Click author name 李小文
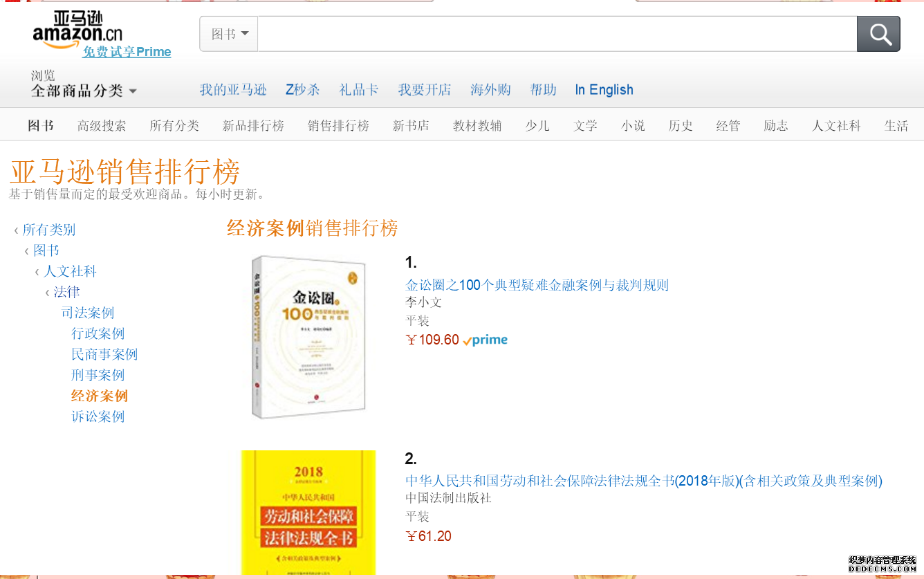 pyautogui.click(x=423, y=302)
